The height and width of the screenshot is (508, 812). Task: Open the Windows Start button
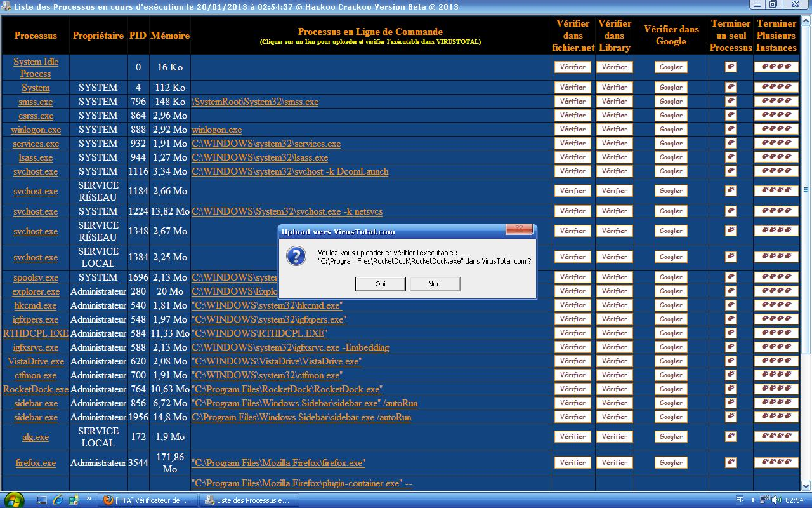click(14, 499)
